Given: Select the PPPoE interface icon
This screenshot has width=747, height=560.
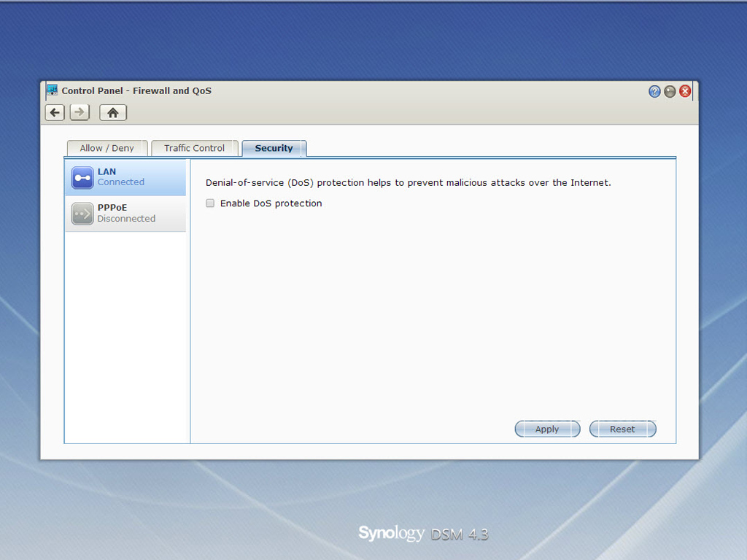Looking at the screenshot, I should [x=82, y=214].
